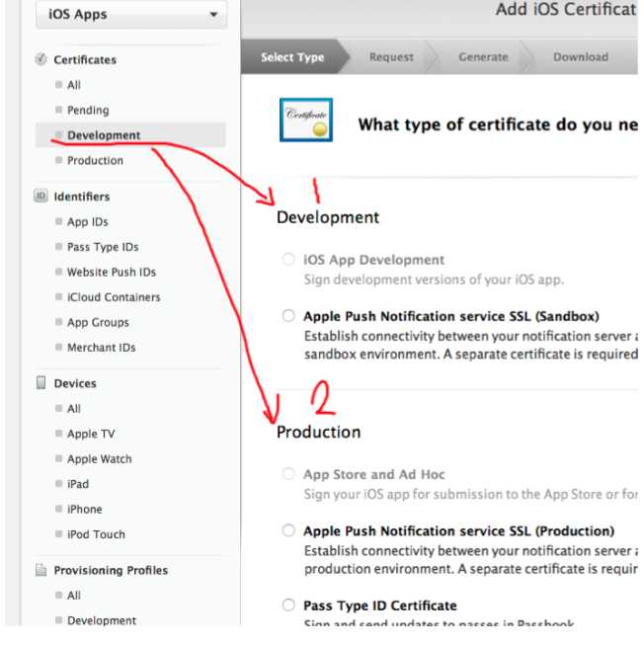Open App IDs in Identifiers
The image size is (644, 646).
tap(88, 221)
